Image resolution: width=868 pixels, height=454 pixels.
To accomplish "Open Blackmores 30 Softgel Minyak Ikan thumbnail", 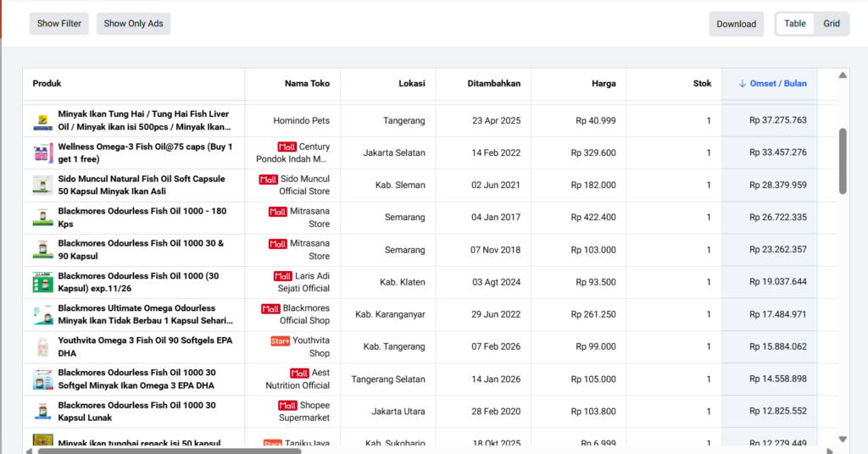I will 42,379.
